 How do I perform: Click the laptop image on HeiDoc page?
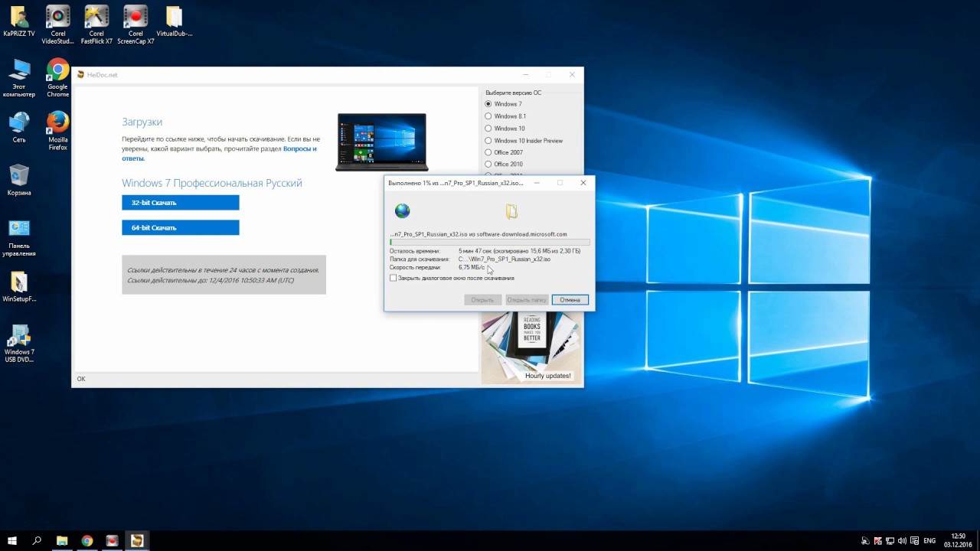point(381,142)
